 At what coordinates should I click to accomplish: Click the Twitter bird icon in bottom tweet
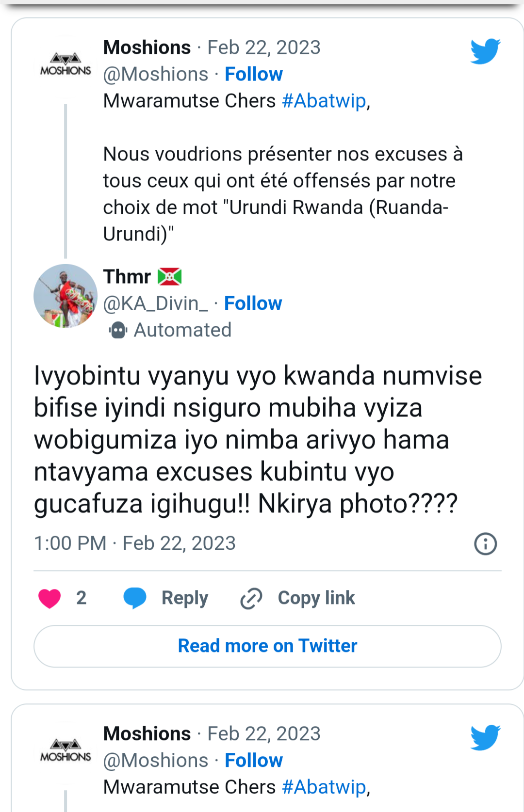(485, 737)
